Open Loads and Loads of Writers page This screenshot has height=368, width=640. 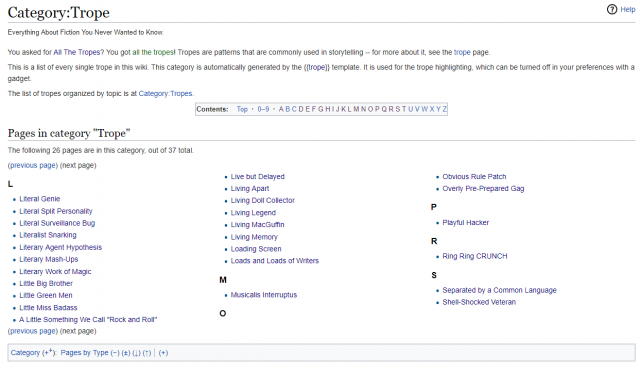point(275,261)
